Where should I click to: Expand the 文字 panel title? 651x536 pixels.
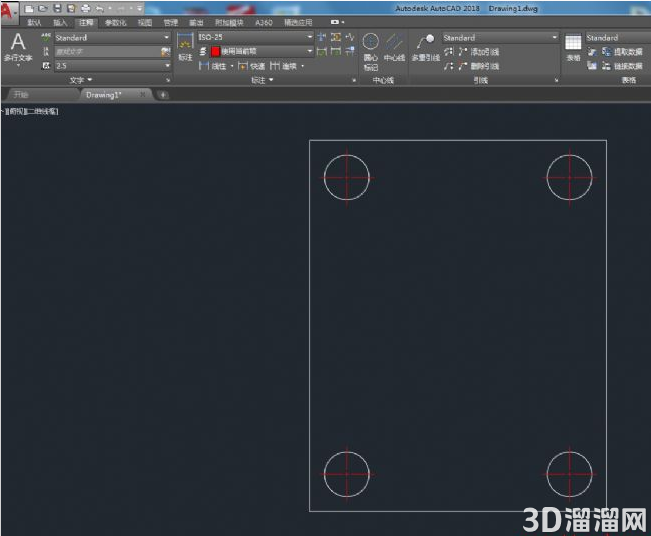click(81, 80)
